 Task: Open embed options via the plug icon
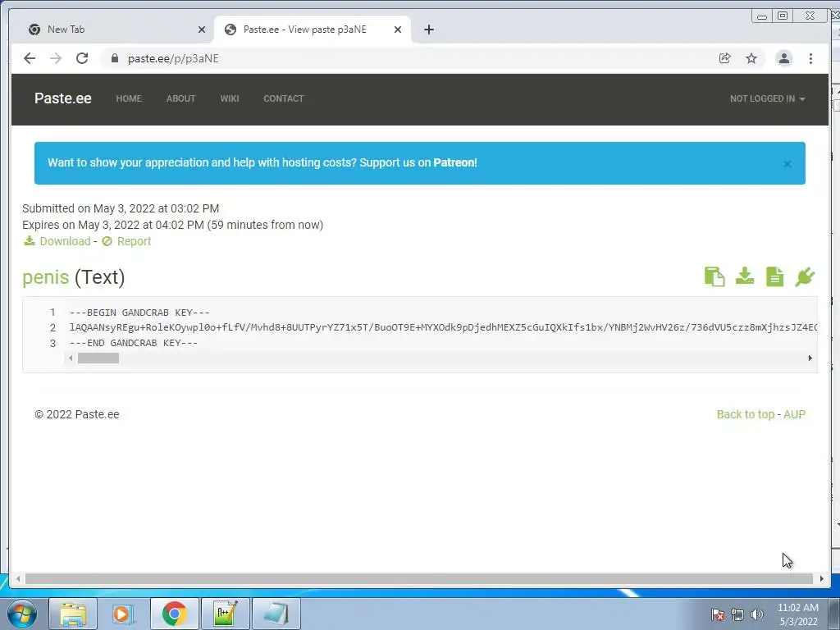[x=805, y=277]
